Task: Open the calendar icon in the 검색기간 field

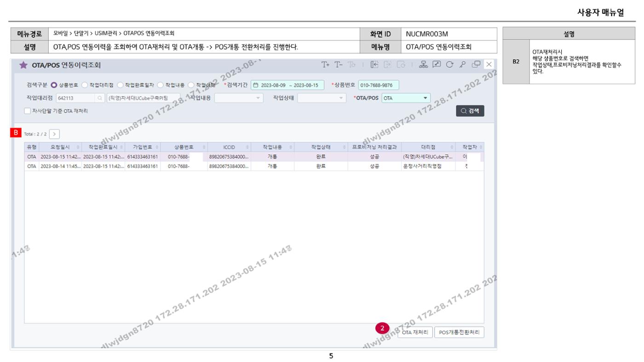Action: 256,85
